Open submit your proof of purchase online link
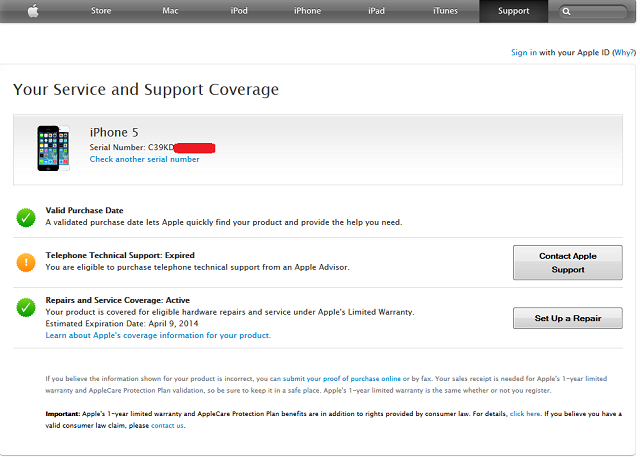The height and width of the screenshot is (457, 640). (342, 379)
